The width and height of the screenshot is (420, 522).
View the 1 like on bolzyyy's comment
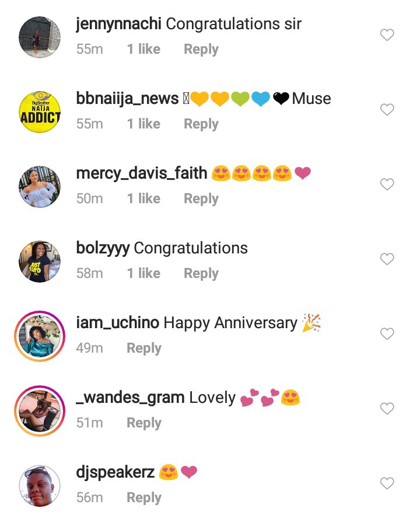tap(143, 273)
